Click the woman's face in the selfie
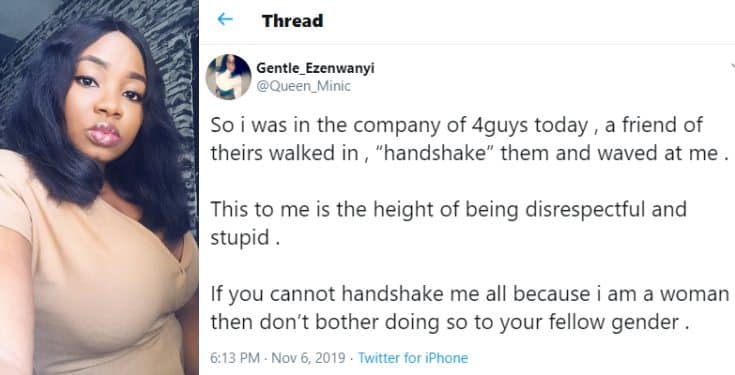Viewport: 735px width, 375px height. 107,103
